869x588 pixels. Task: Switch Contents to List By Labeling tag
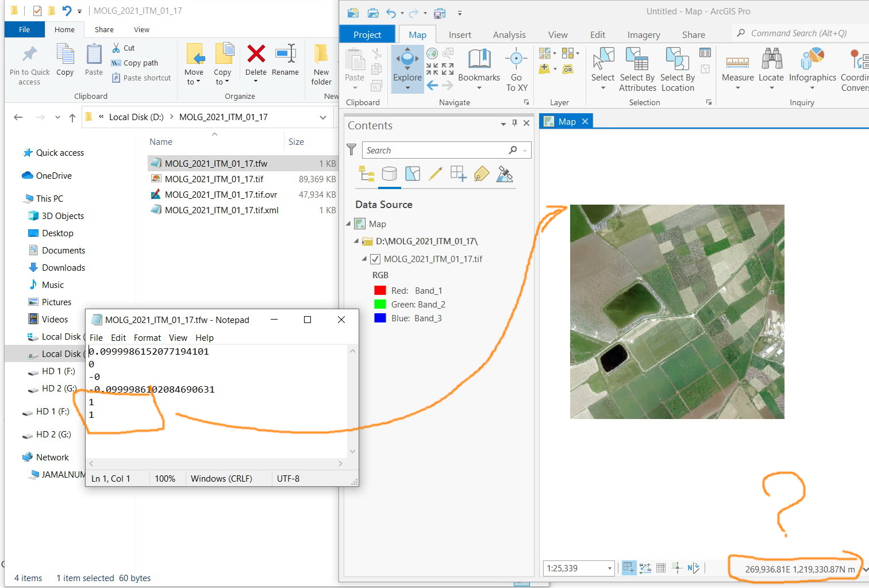[x=481, y=174]
